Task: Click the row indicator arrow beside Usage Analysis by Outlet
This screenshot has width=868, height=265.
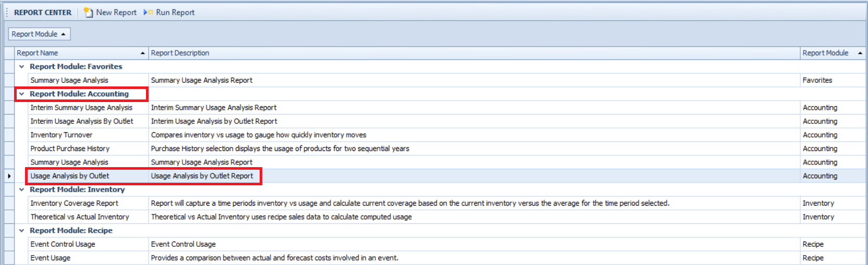Action: [x=9, y=176]
